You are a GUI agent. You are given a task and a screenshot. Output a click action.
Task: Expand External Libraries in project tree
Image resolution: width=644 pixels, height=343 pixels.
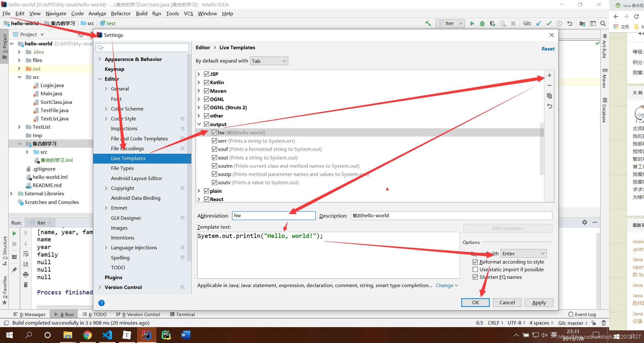pyautogui.click(x=11, y=193)
